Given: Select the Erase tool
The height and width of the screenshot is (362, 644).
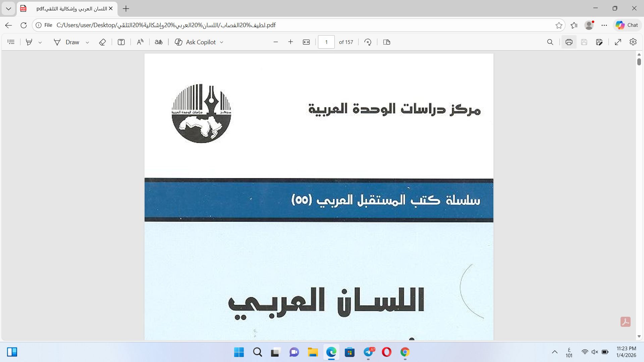Looking at the screenshot, I should (x=102, y=42).
